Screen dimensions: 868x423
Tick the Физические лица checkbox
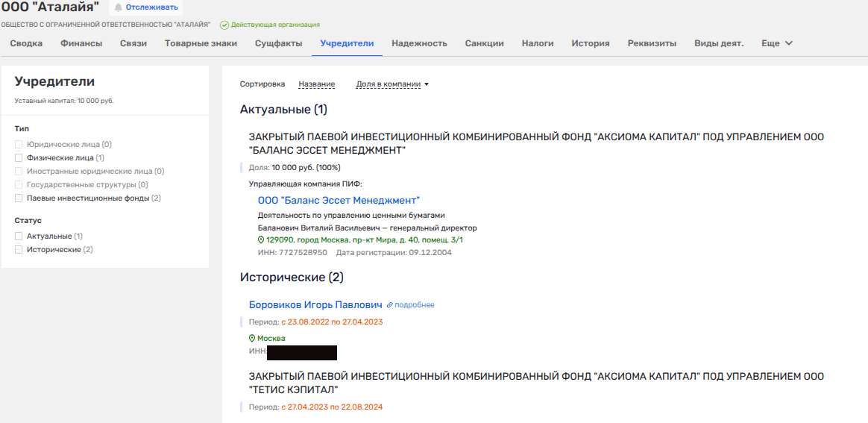pos(19,158)
